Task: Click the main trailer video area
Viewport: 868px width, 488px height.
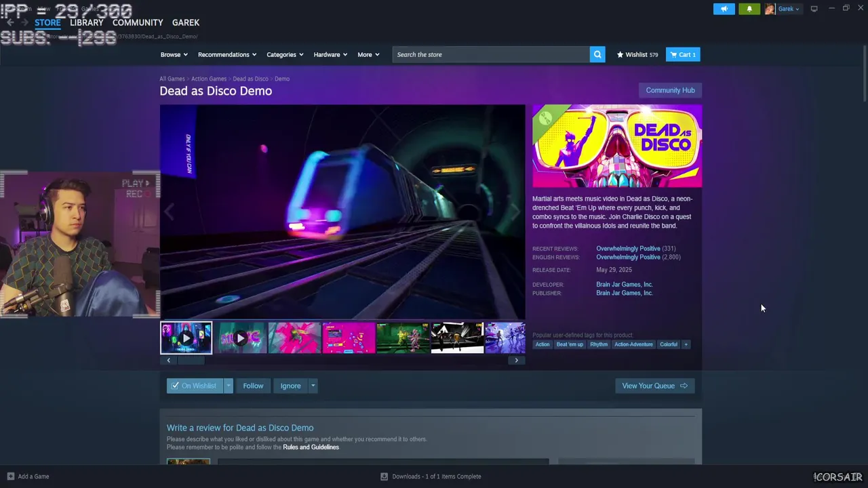Action: (342, 211)
